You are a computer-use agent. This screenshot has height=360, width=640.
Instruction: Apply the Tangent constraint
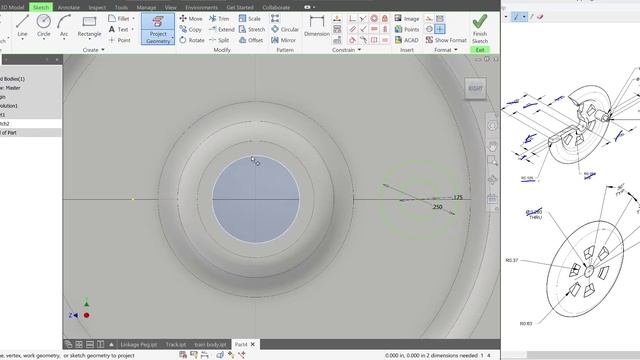(353, 40)
